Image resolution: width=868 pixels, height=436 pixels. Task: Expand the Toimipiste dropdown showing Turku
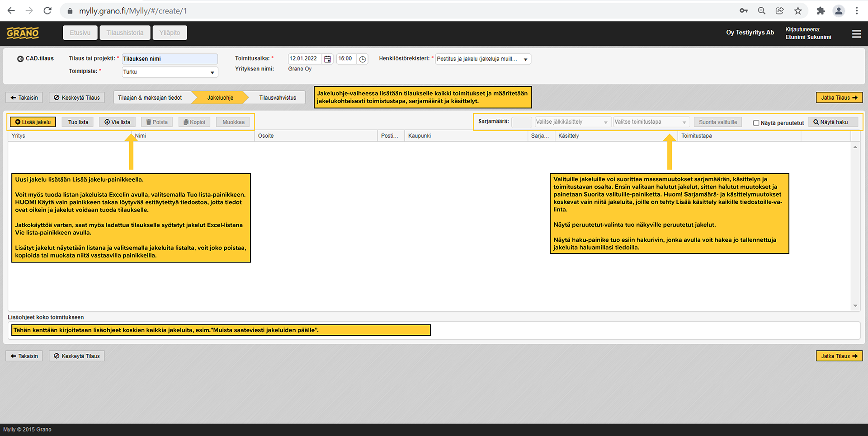[x=170, y=72]
